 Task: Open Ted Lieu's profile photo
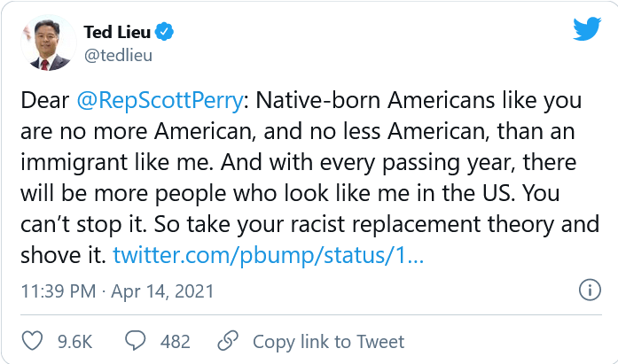pos(46,45)
